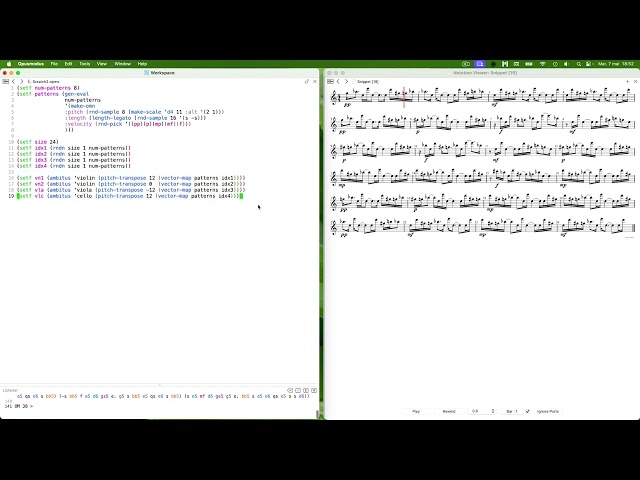Click the Workspace editor lock icon

(x=307, y=82)
